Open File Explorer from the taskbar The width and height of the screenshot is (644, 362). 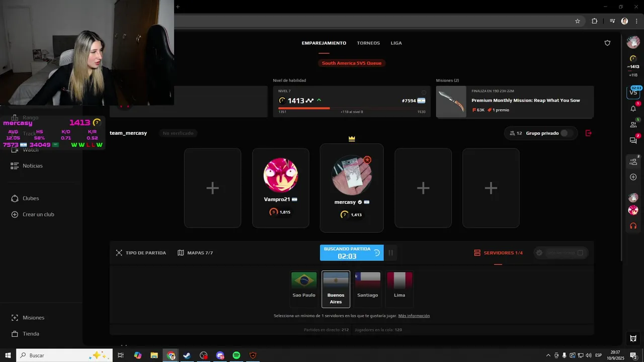click(154, 355)
